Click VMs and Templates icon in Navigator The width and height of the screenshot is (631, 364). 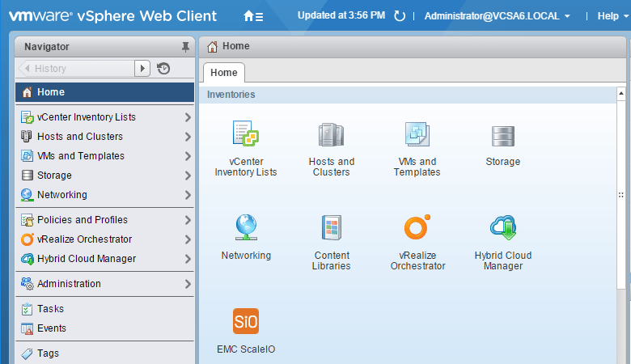(x=27, y=155)
